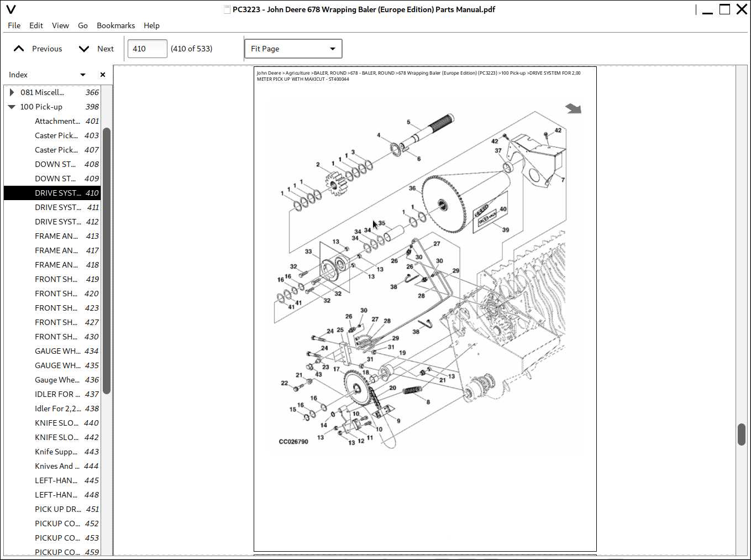Viewport: 751px width, 560px height.
Task: Open FRAME AN... entry on page 413
Action: coord(52,236)
